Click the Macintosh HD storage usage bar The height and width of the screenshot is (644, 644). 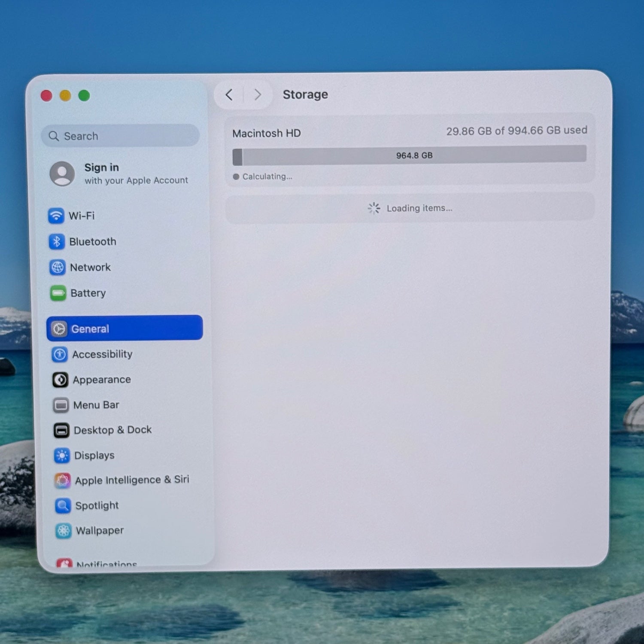[409, 155]
